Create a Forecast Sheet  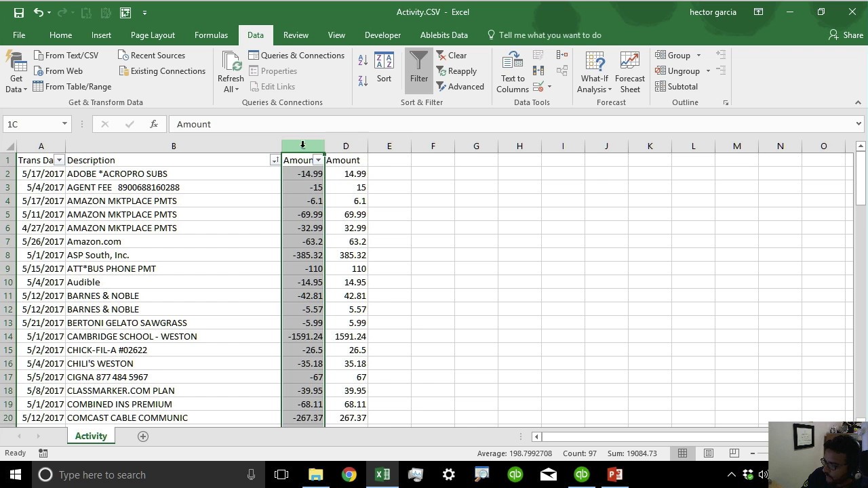[x=630, y=73]
